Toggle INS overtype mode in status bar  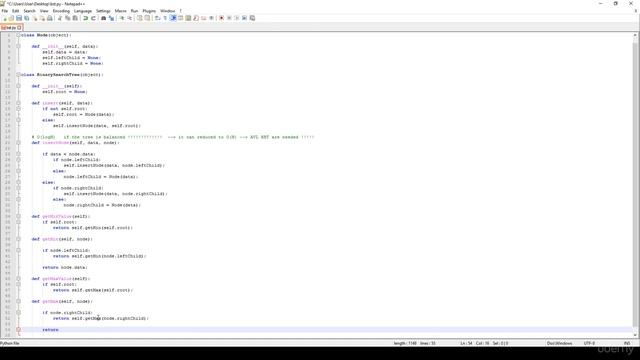click(x=627, y=343)
